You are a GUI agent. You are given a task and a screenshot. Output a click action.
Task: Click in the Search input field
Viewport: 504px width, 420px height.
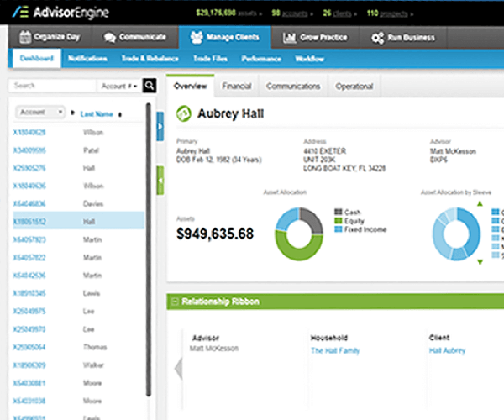pyautogui.click(x=50, y=86)
